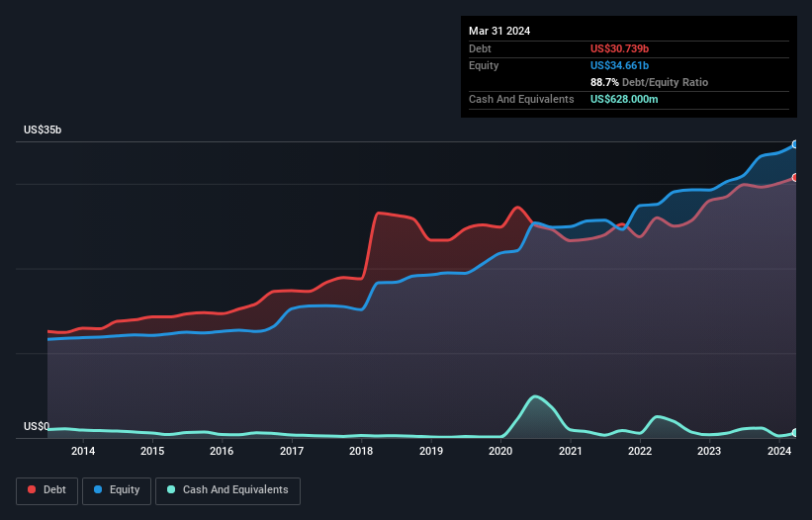Click the US$34.661b equity value
812x520 pixels.
coord(619,65)
